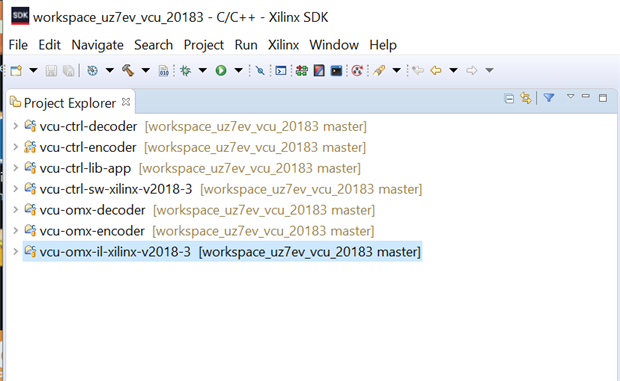Viewport: 620px width, 381px height.
Task: Click the skip breakpoints icon
Action: coord(260,71)
